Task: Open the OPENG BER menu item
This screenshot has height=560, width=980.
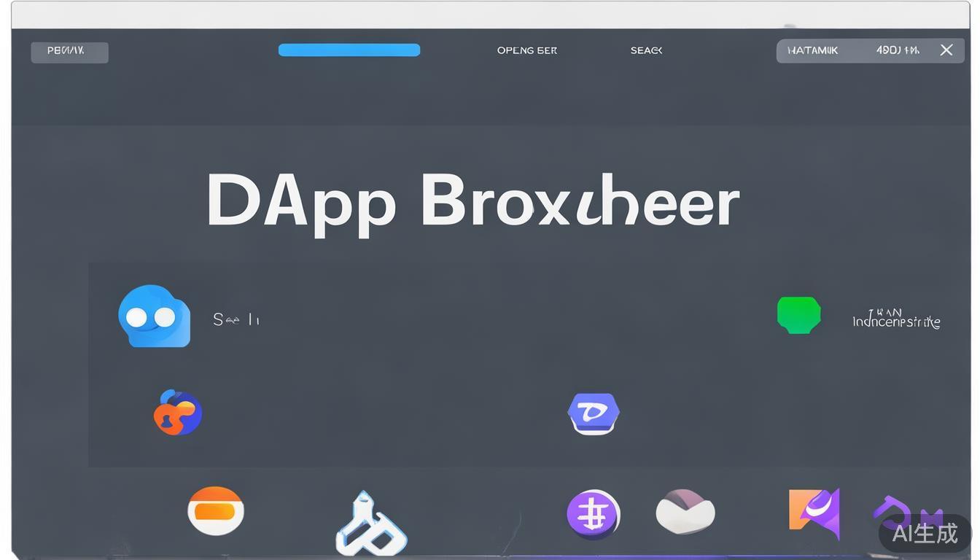Action: (x=526, y=50)
